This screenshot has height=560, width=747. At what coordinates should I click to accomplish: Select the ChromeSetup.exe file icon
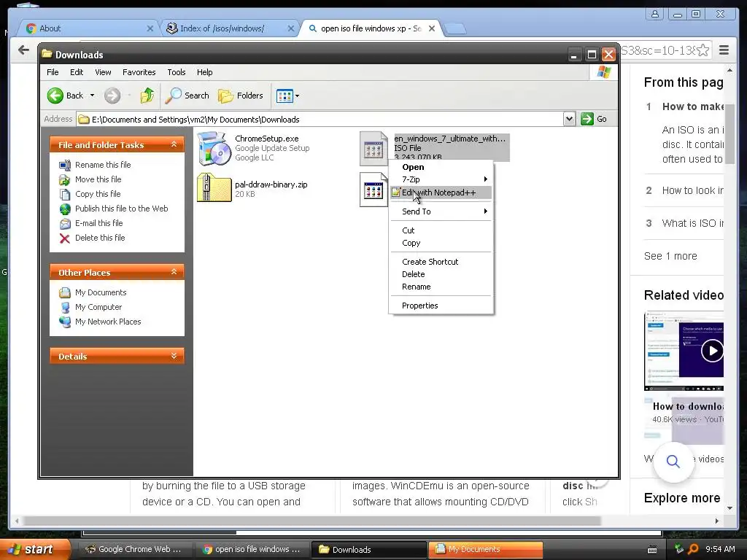coord(214,148)
